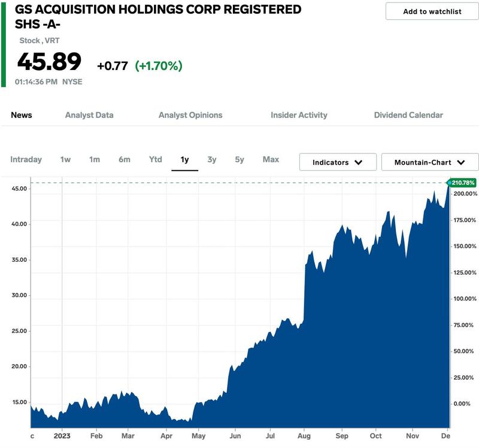Show the Max chart range
This screenshot has width=479, height=448.
point(271,159)
